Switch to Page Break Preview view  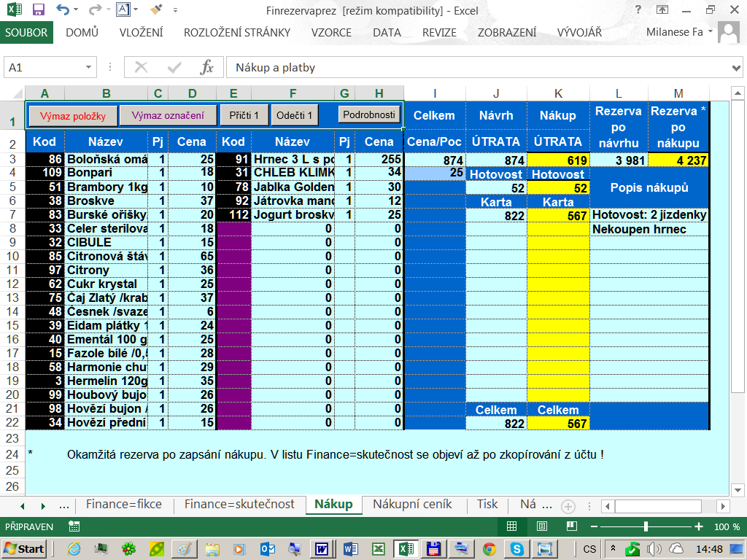572,526
